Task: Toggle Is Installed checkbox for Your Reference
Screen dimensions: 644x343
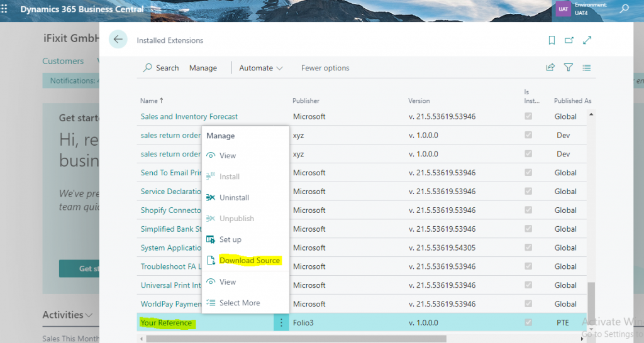Action: pos(528,322)
